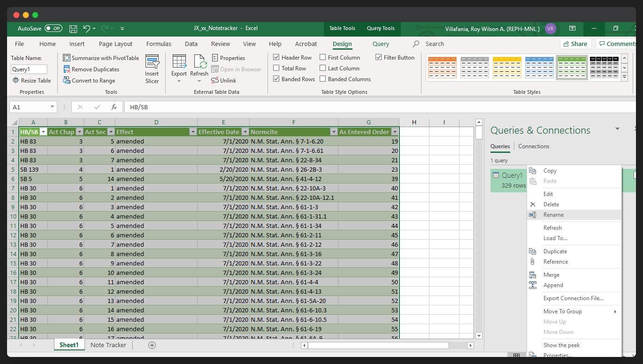Expand the Export dropdown menu

coord(179,81)
